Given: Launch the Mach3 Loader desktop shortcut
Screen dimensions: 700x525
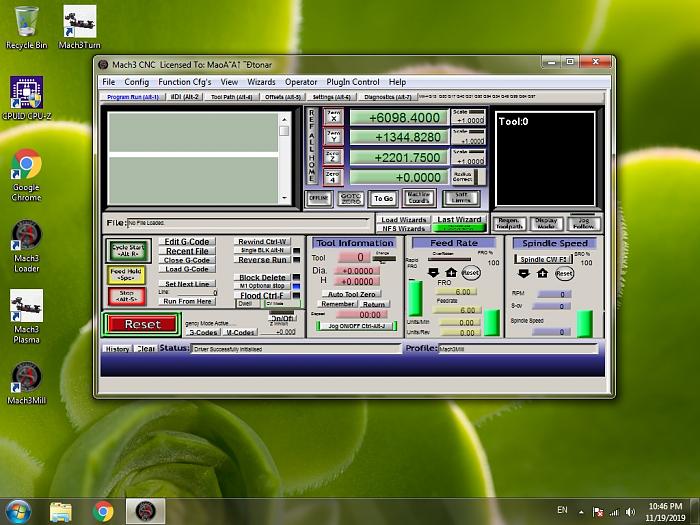Looking at the screenshot, I should (26, 246).
